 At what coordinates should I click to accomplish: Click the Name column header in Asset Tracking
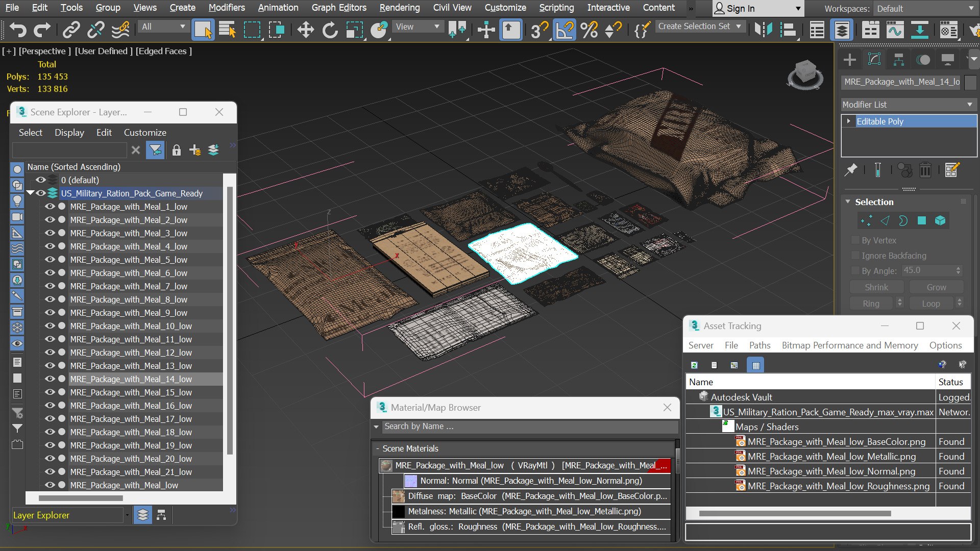(x=811, y=382)
